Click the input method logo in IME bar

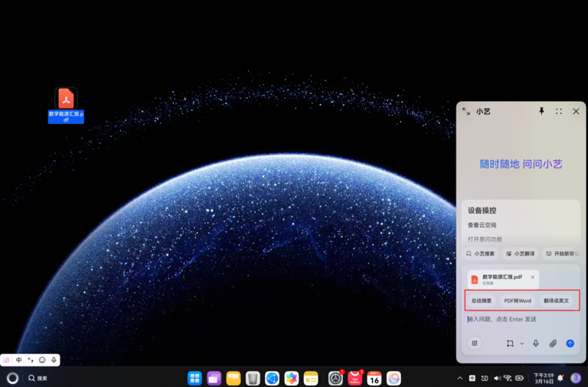pos(6,360)
